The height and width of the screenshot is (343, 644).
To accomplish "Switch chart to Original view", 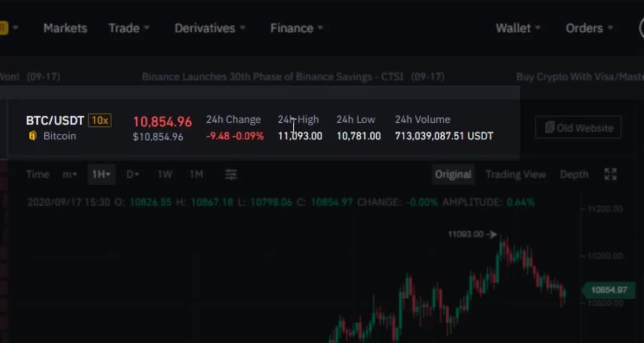I will tap(453, 175).
